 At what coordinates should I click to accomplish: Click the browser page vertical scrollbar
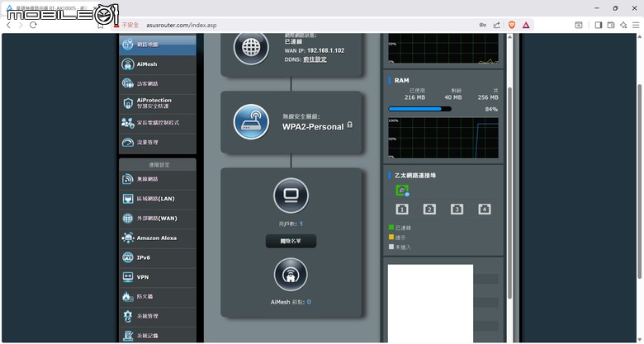click(x=640, y=181)
